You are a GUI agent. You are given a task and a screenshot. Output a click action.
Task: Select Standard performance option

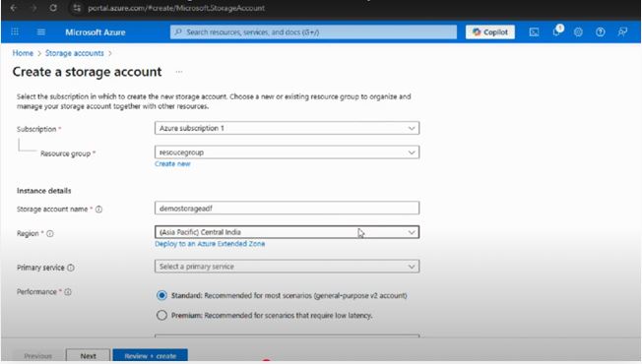[161, 295]
